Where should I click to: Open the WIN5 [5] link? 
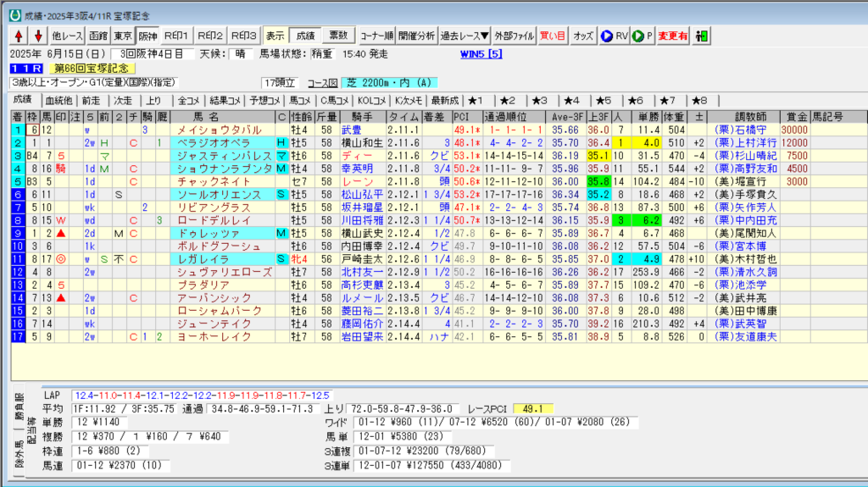[x=481, y=54]
